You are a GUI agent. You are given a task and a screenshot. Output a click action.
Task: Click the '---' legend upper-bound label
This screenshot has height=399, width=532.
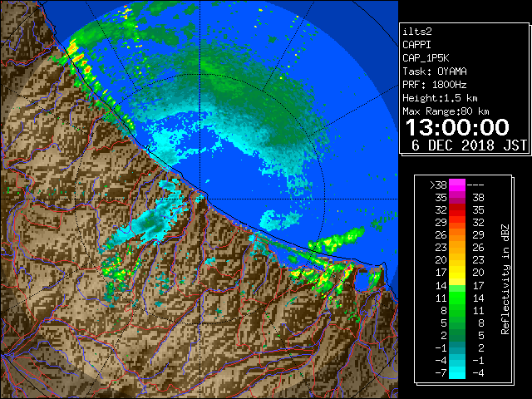tap(475, 185)
